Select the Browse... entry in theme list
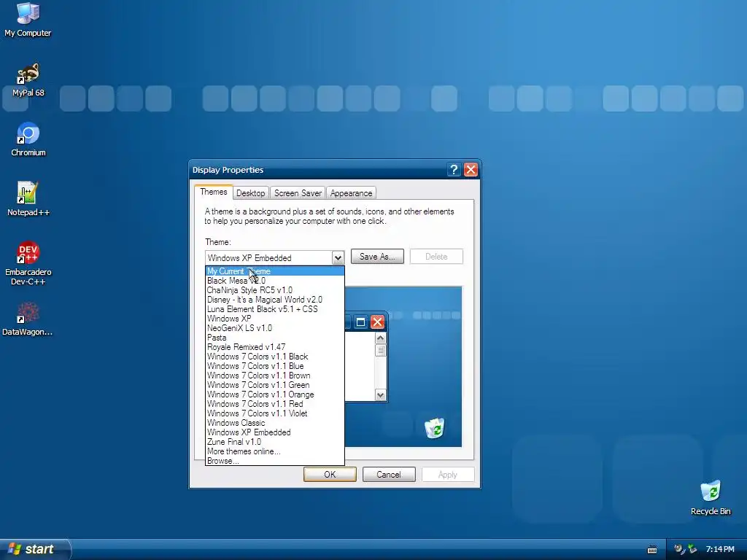 (275, 461)
